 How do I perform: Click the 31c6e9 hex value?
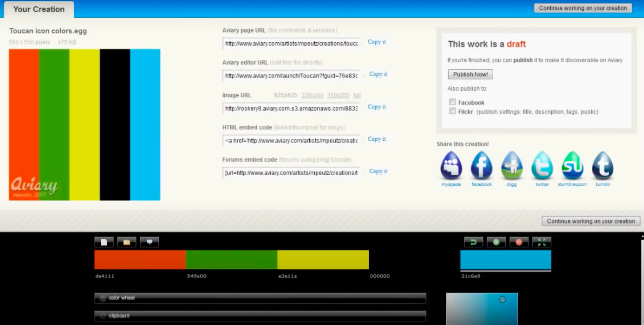point(471,276)
